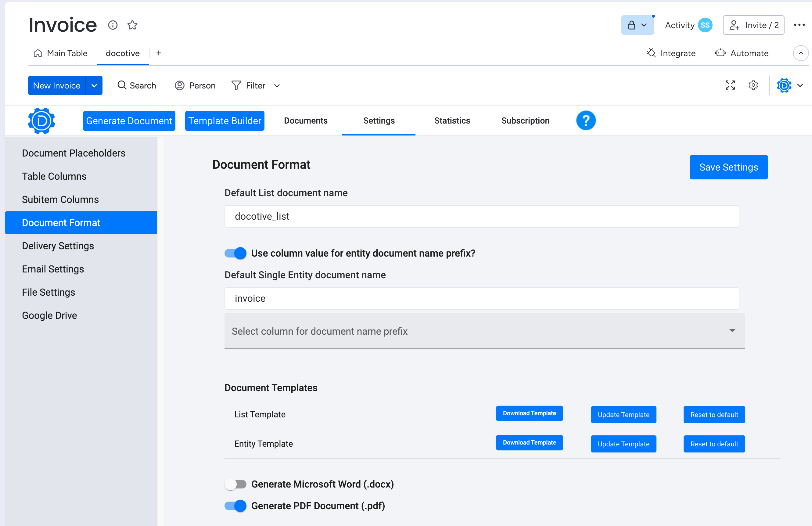
Task: Open the Subscription tab
Action: pos(525,121)
